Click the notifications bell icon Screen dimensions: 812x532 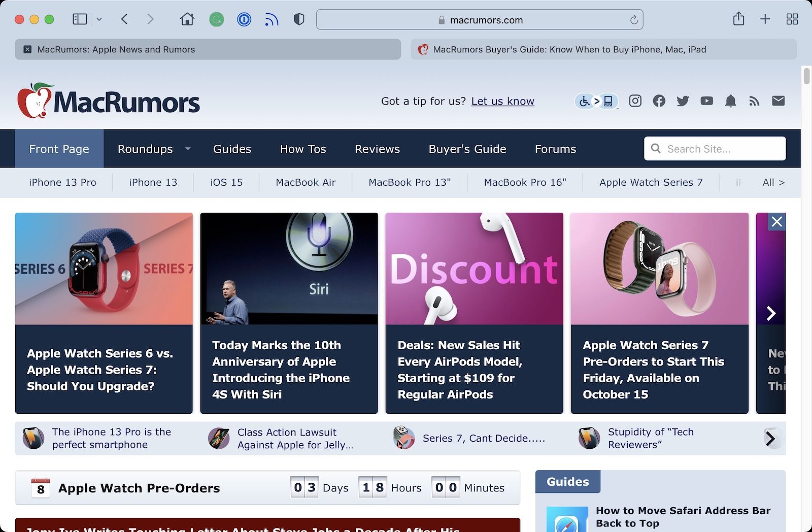click(x=730, y=101)
